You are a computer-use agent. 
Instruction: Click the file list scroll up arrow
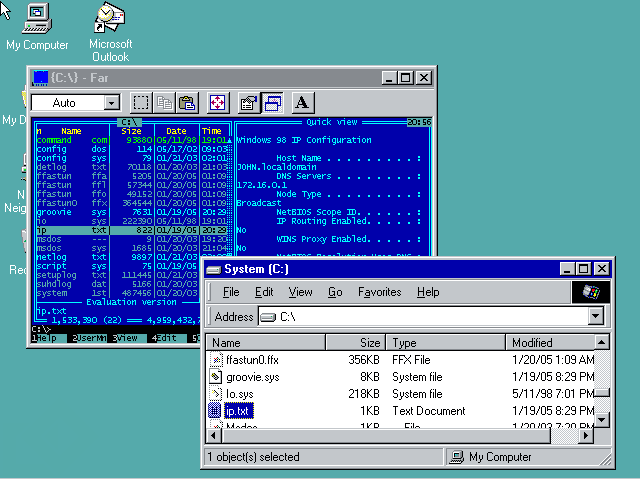point(602,342)
